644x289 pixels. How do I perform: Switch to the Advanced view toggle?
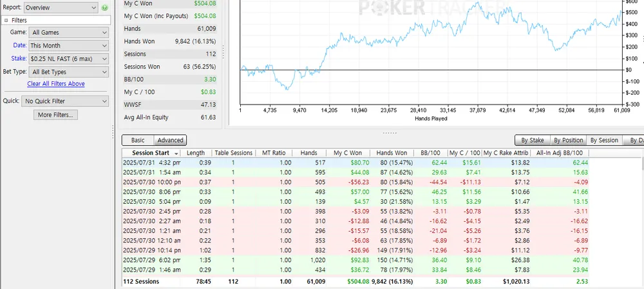pos(171,140)
